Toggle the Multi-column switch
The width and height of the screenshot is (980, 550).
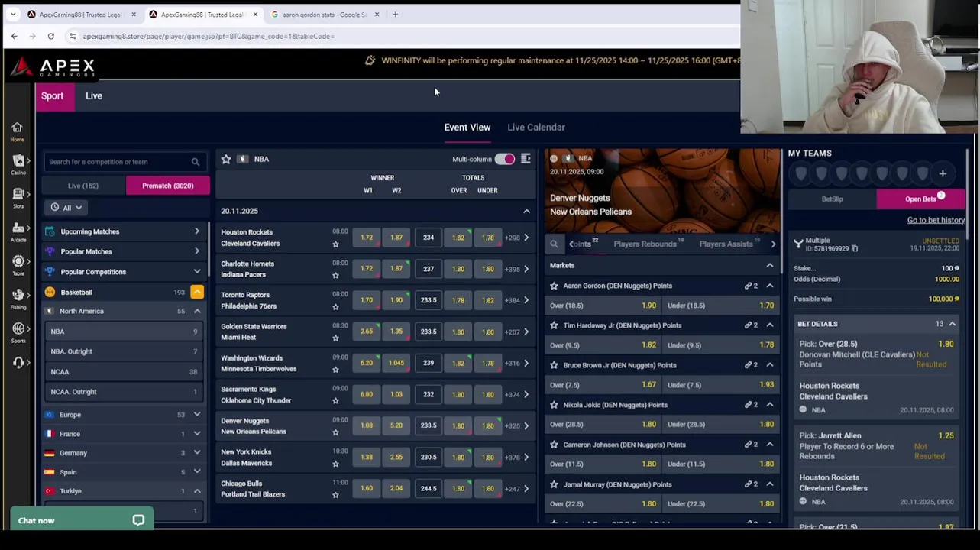point(505,159)
